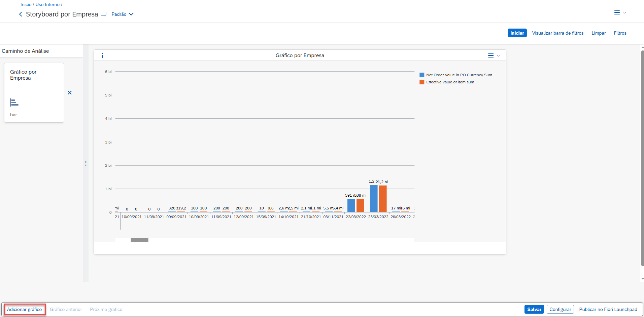
Task: Open the chart's list menu icon
Action: (491, 55)
